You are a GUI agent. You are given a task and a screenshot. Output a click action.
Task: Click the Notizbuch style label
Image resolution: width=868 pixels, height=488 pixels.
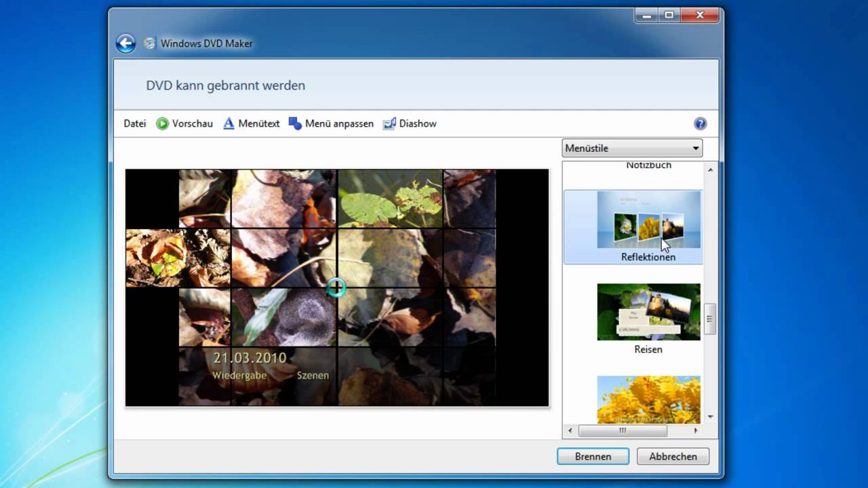click(649, 165)
